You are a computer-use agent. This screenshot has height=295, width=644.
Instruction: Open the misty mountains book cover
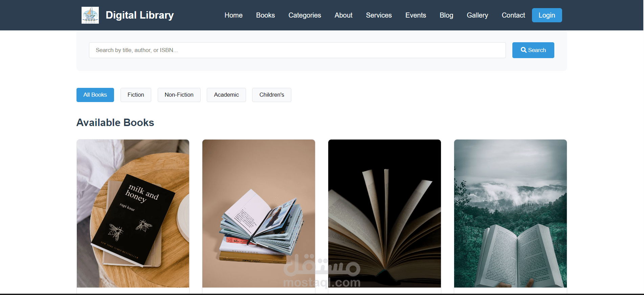[x=510, y=214]
